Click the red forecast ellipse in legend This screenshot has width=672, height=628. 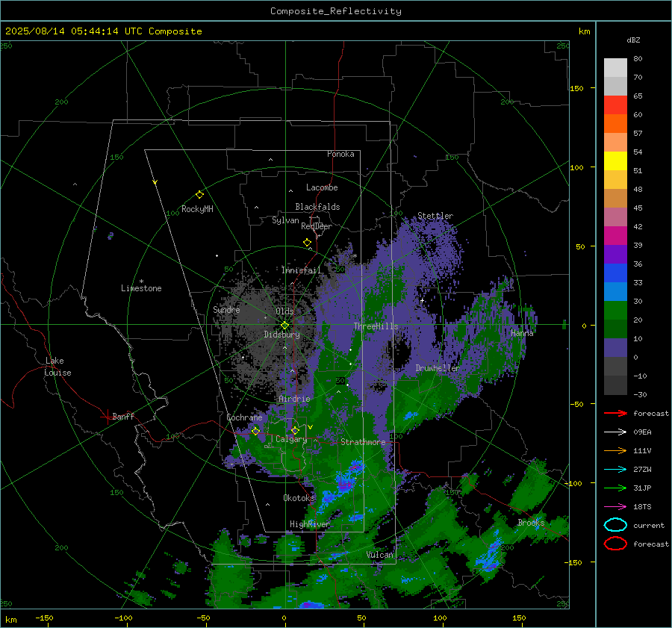615,544
